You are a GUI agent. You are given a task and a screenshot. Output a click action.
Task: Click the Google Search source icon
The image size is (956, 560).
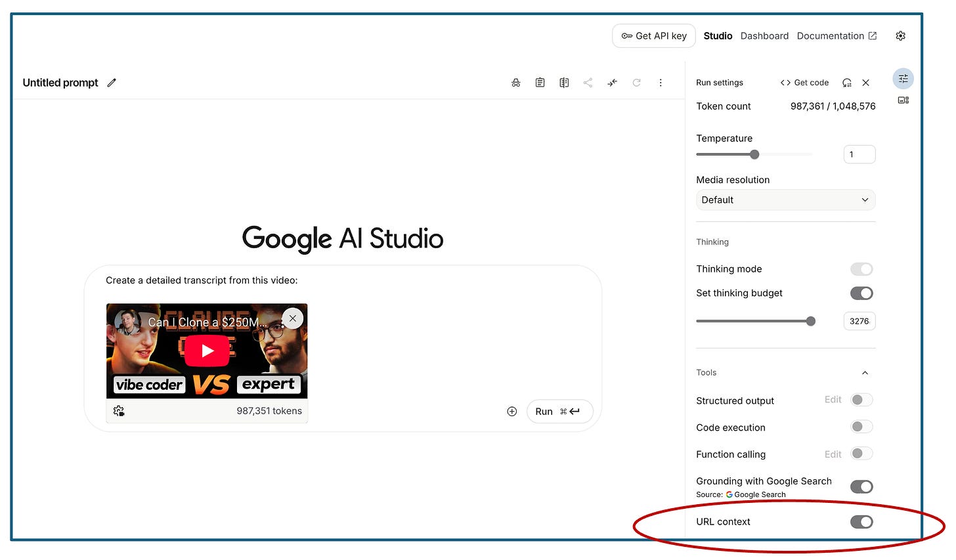[729, 495]
